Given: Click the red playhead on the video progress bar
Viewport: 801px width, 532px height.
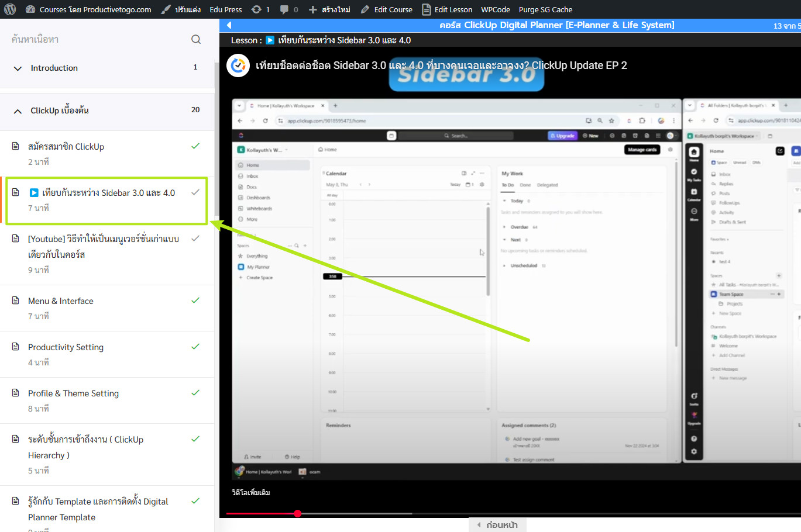Looking at the screenshot, I should pyautogui.click(x=298, y=513).
